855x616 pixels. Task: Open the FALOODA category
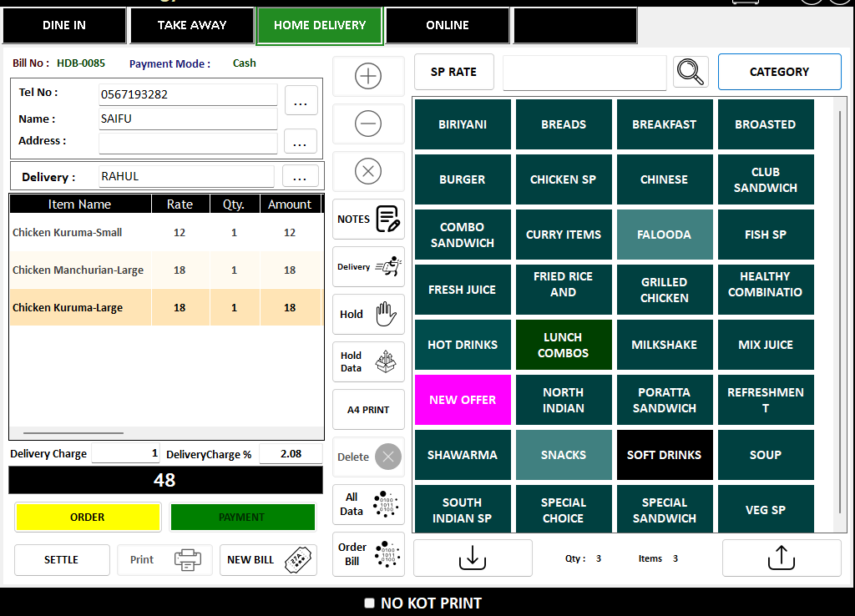click(664, 235)
